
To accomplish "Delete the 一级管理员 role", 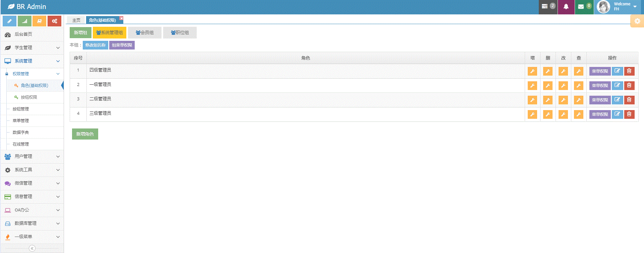I will tap(629, 86).
